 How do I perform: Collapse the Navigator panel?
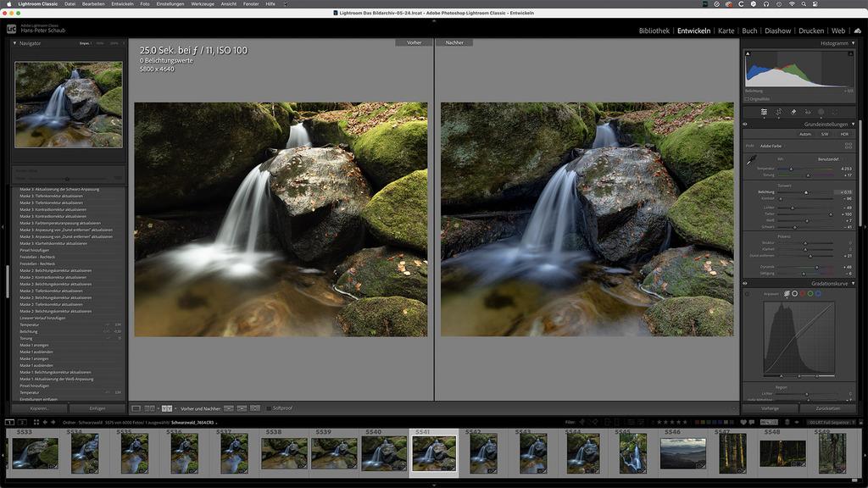[15, 43]
